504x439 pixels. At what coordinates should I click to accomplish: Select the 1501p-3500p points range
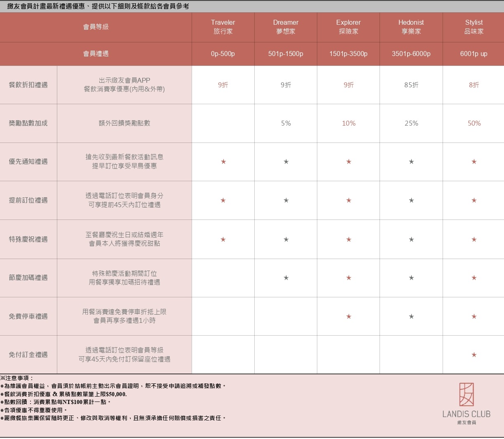coord(348,54)
